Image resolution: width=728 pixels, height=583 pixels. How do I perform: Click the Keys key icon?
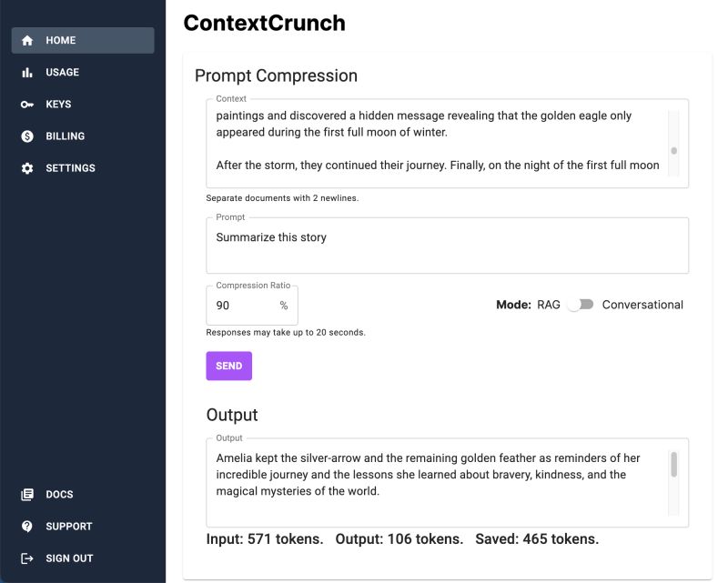point(27,105)
